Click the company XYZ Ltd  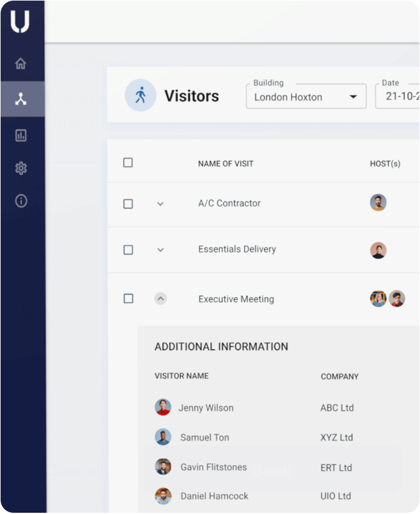coord(336,438)
